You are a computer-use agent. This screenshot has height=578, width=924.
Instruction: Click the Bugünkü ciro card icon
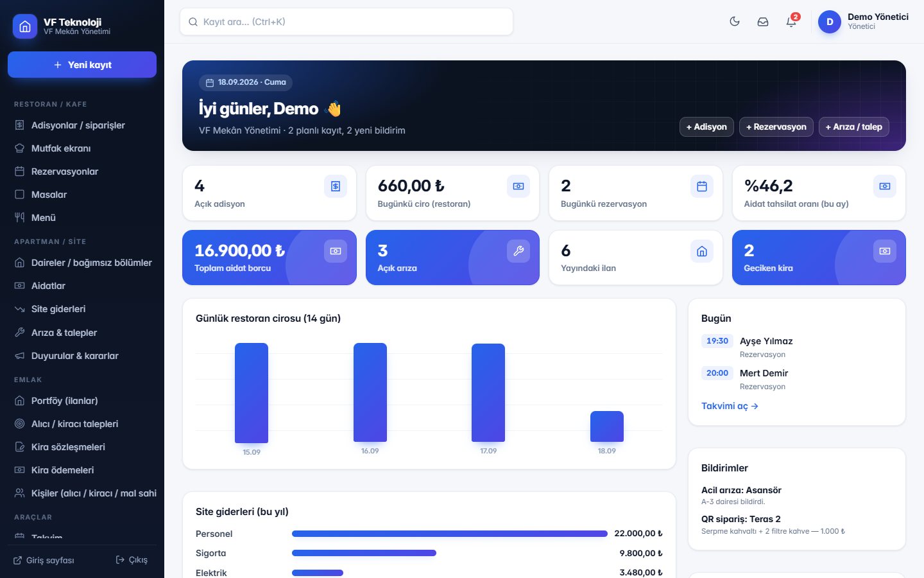tap(518, 186)
